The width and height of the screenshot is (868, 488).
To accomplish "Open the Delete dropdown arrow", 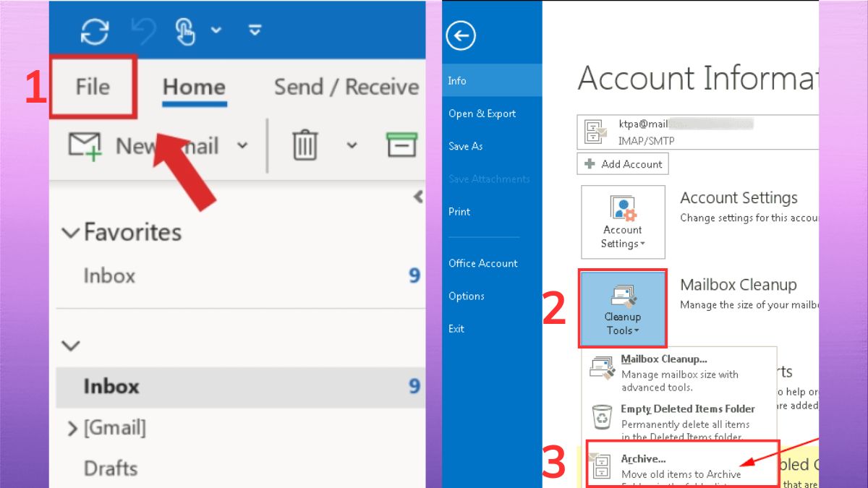I will (352, 145).
